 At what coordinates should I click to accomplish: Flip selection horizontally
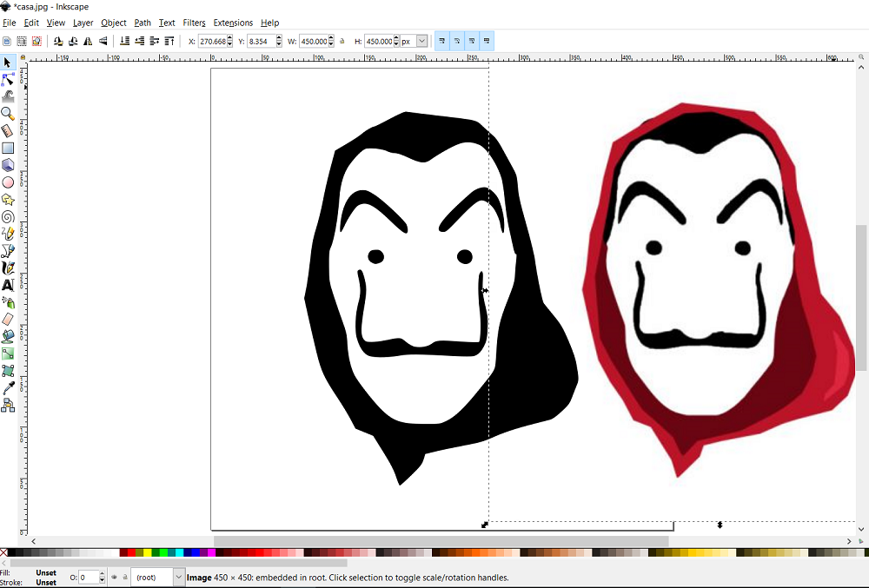coord(88,41)
